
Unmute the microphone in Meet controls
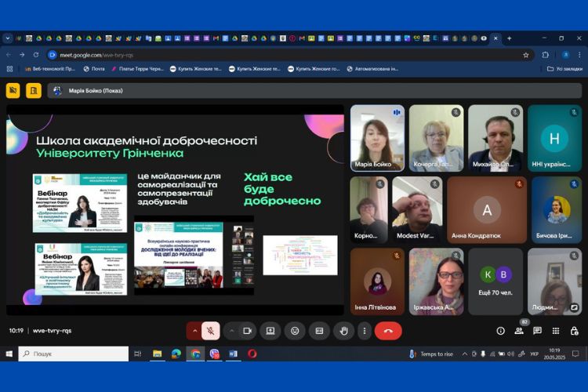click(x=211, y=331)
